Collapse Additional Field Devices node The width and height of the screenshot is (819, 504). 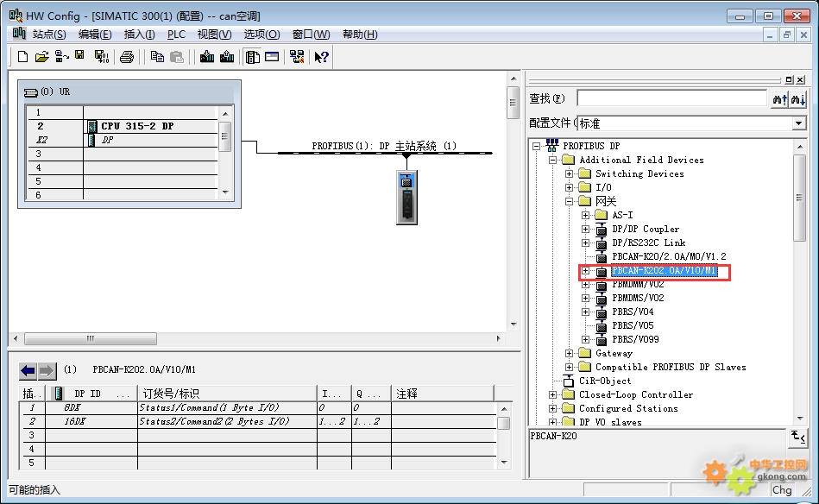tap(552, 160)
